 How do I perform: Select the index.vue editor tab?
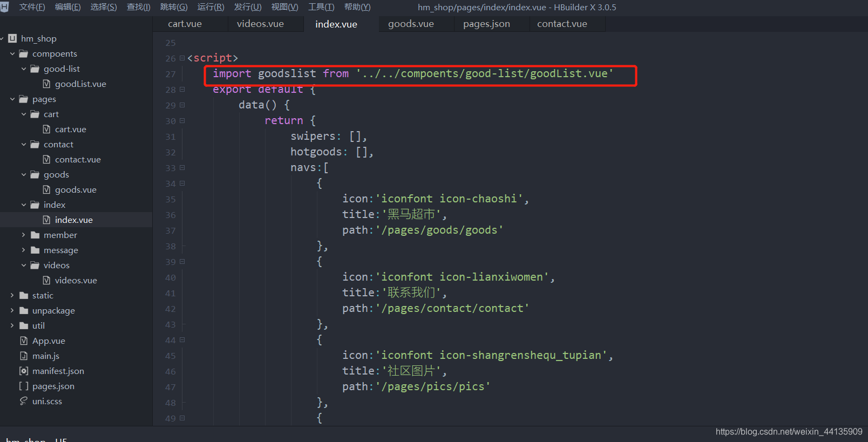pyautogui.click(x=336, y=24)
